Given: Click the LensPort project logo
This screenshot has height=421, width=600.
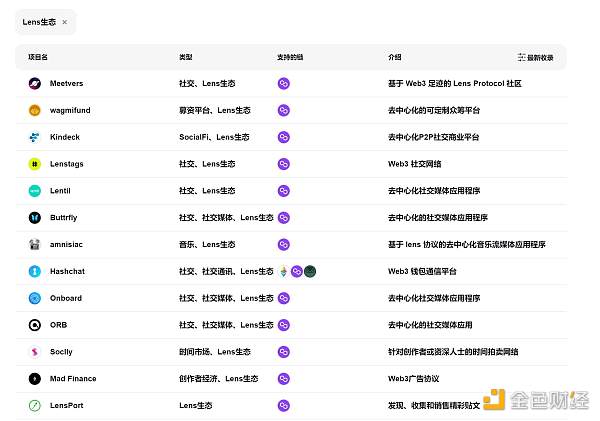Looking at the screenshot, I should click(35, 405).
